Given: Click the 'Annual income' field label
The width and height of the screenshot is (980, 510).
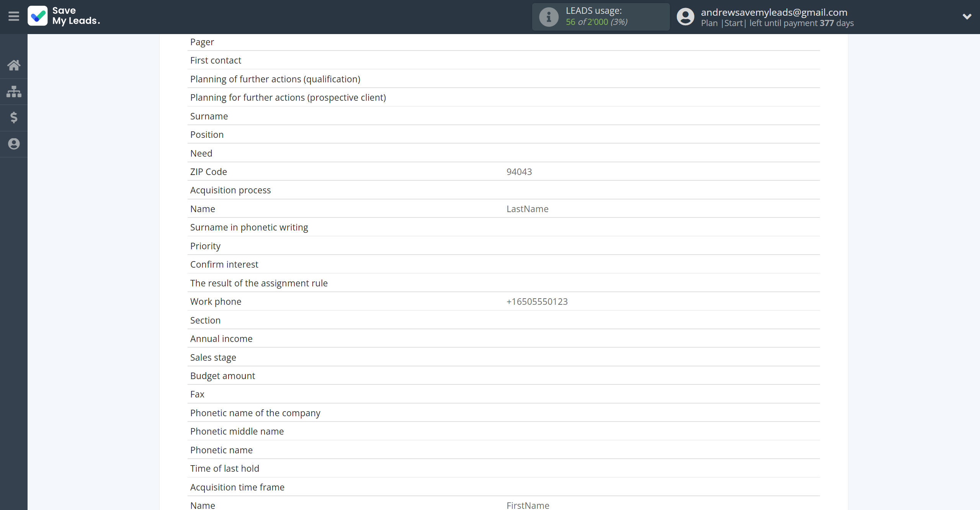Looking at the screenshot, I should [222, 338].
